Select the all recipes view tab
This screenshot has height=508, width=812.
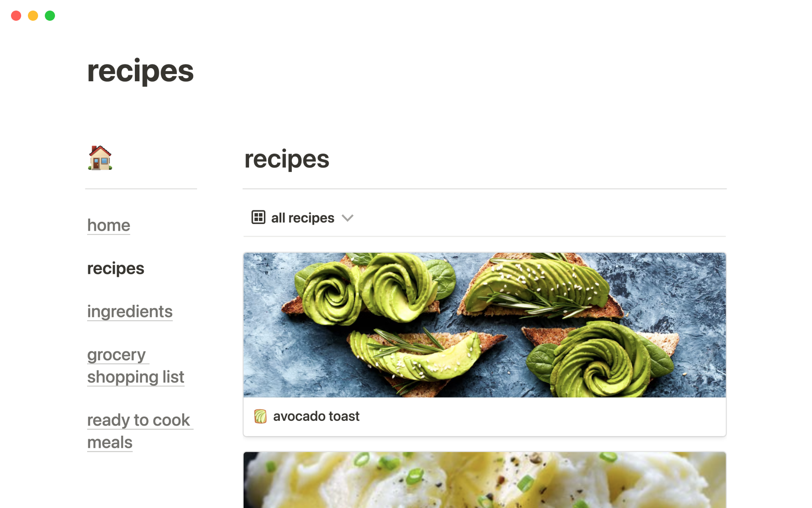coord(302,218)
